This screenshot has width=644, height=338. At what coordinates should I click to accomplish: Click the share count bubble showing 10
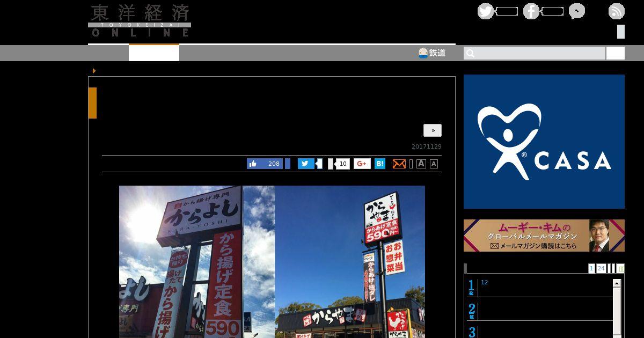pyautogui.click(x=342, y=164)
